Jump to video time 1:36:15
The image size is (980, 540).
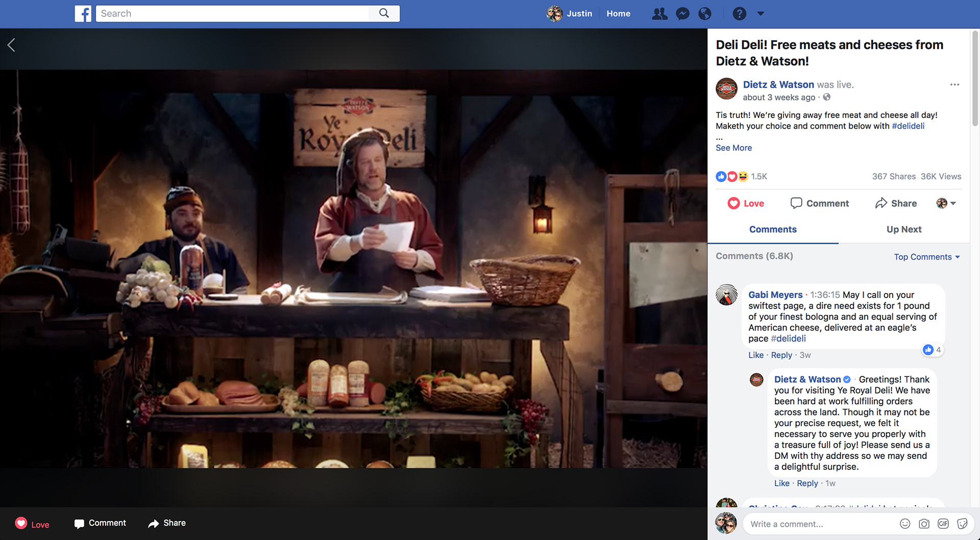pos(825,295)
